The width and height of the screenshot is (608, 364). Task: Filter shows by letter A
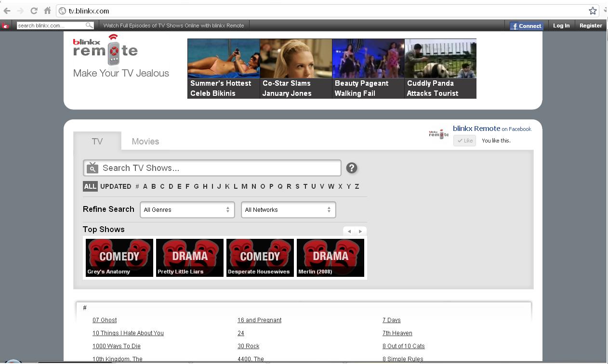point(145,186)
